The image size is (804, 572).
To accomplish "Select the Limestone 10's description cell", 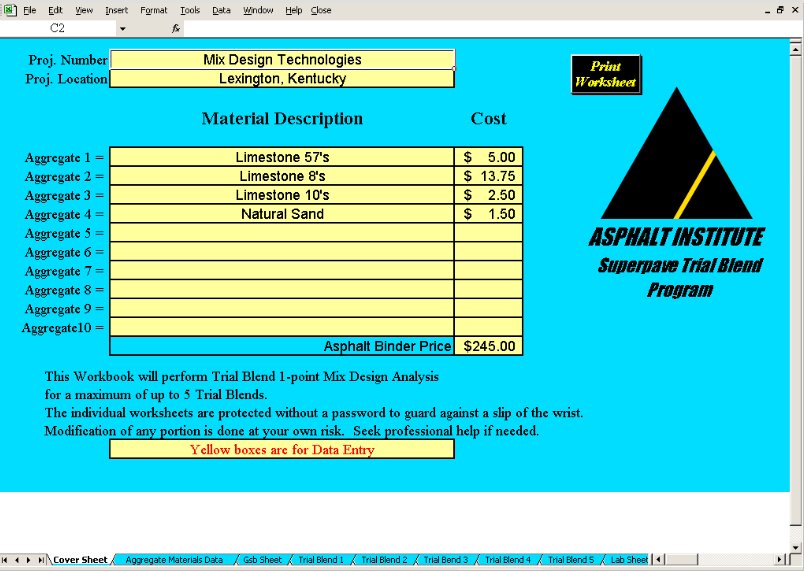I will tap(282, 195).
